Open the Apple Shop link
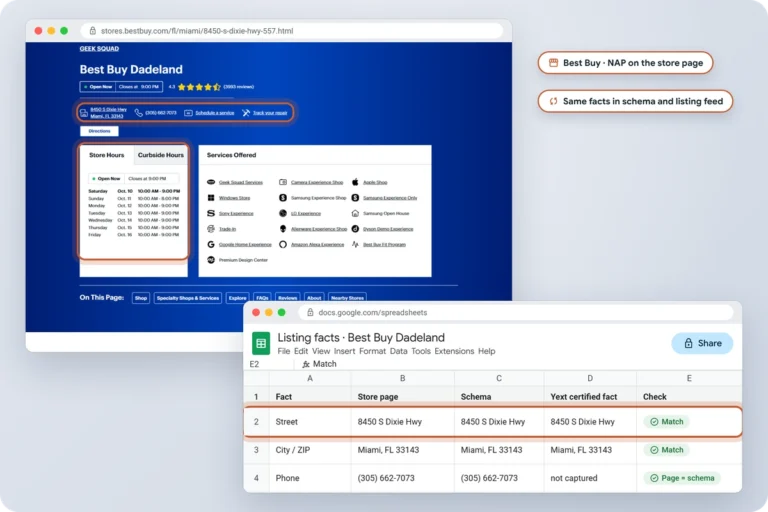This screenshot has width=768, height=512. click(x=375, y=182)
